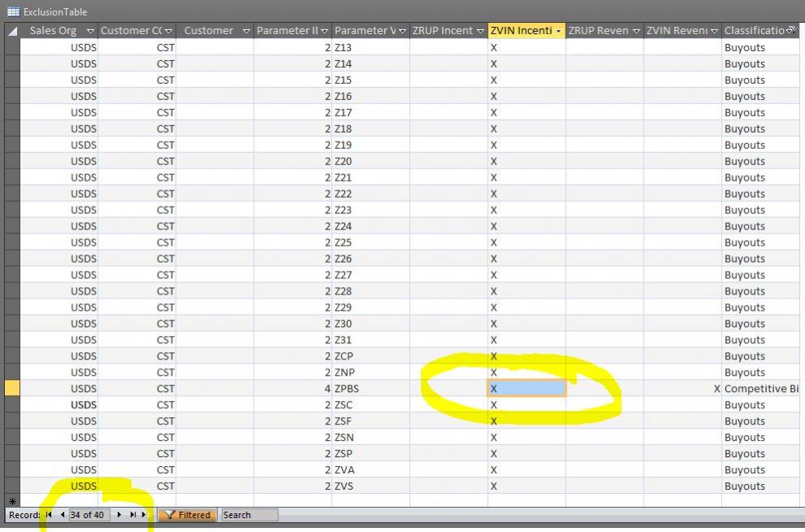The image size is (805, 532).
Task: Click the ZSF parameter value cell
Action: (370, 421)
